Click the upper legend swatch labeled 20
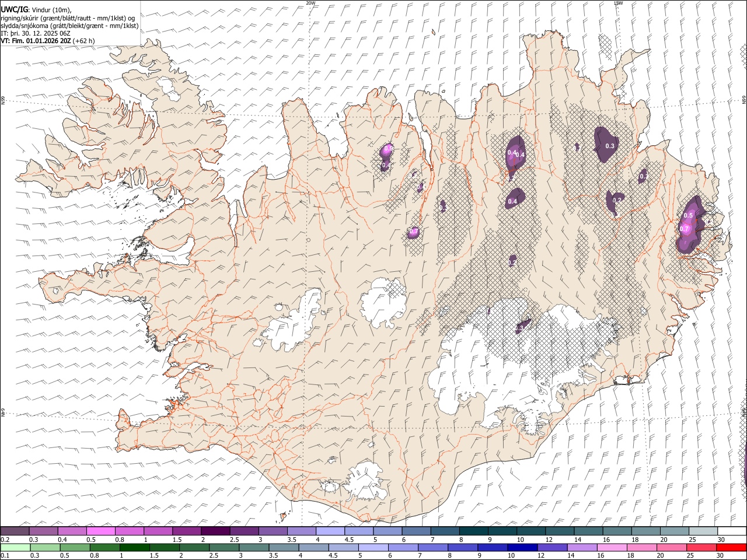Screen dimensions: 747x560 pos(674,531)
